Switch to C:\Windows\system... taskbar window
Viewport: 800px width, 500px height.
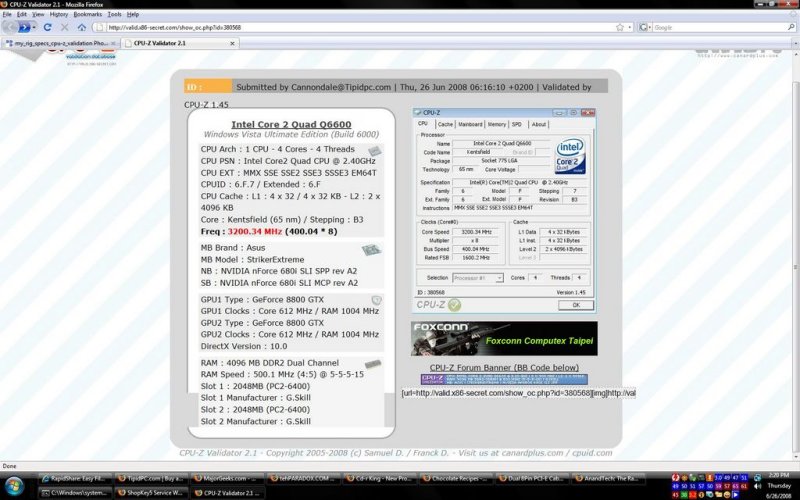[x=74, y=493]
